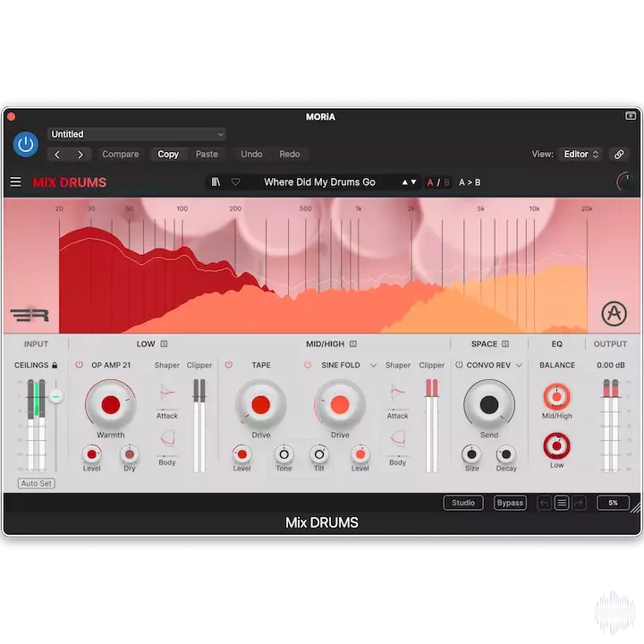This screenshot has height=644, width=644.
Task: Click the Compare button
Action: click(121, 155)
